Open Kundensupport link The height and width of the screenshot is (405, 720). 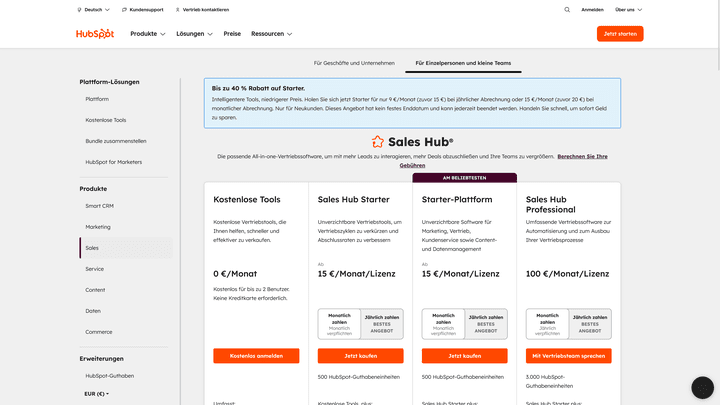pos(142,10)
